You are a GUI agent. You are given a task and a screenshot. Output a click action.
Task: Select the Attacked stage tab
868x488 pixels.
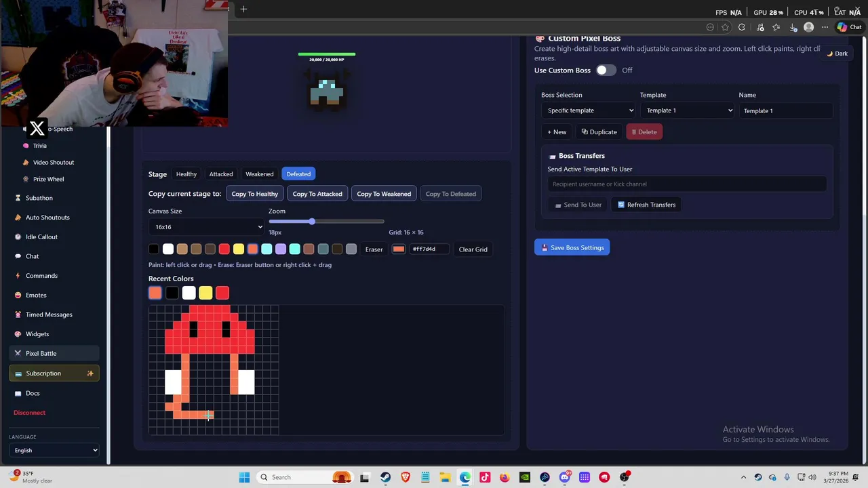(221, 174)
